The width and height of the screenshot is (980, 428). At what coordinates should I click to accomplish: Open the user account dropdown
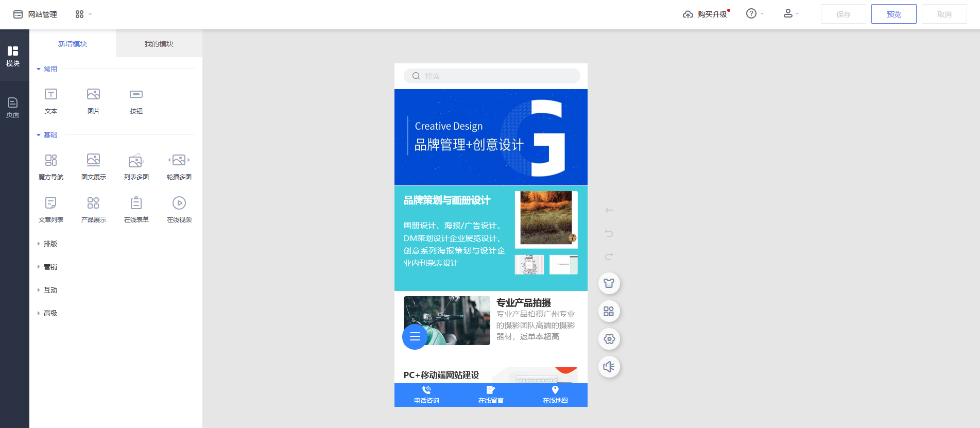pos(790,14)
